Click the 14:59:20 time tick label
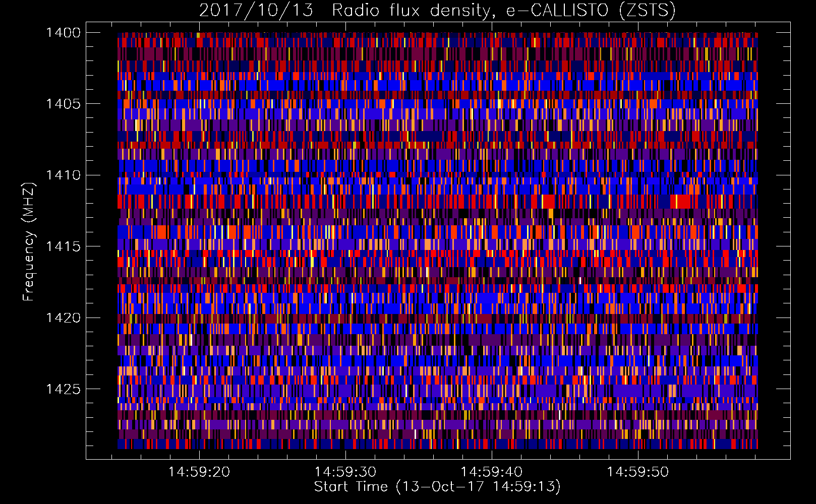The width and height of the screenshot is (816, 504). pyautogui.click(x=199, y=472)
